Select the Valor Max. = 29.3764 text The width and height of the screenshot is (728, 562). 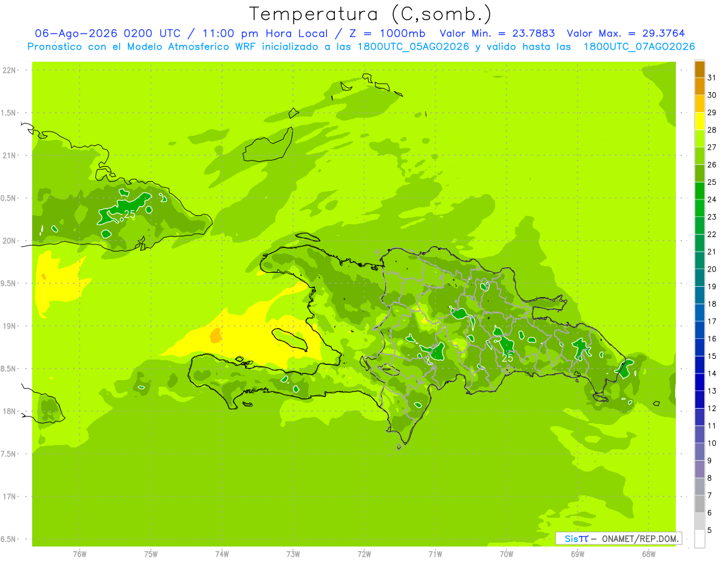pos(626,33)
